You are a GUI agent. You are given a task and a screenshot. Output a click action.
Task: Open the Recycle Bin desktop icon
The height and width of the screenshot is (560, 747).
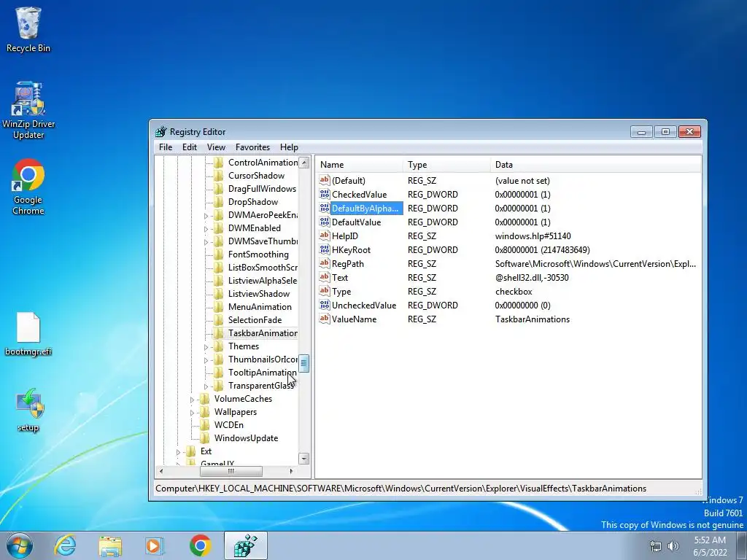pyautogui.click(x=28, y=29)
